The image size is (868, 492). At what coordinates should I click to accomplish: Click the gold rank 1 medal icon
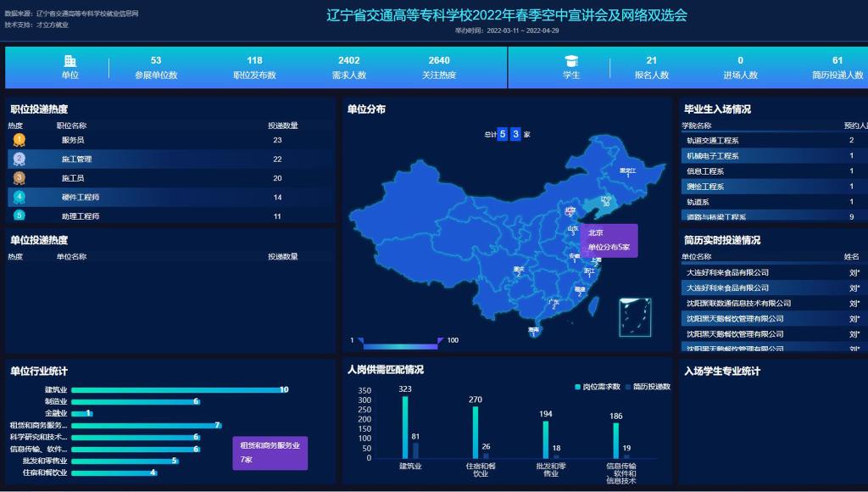point(19,140)
